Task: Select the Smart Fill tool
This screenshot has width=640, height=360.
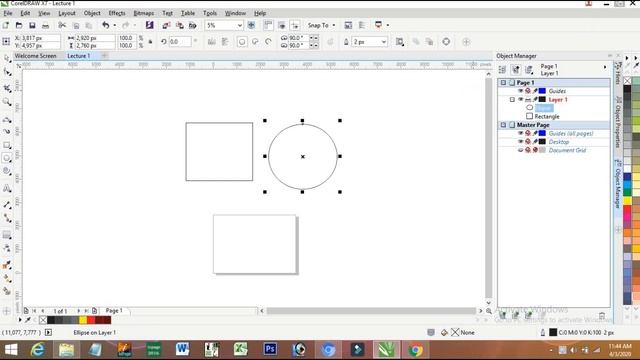Action: tap(7, 291)
